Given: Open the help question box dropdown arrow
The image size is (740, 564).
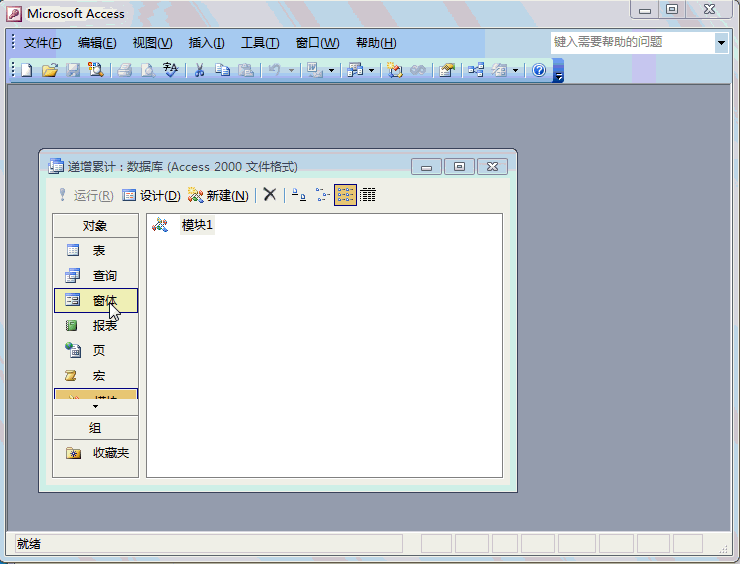Looking at the screenshot, I should click(x=721, y=43).
